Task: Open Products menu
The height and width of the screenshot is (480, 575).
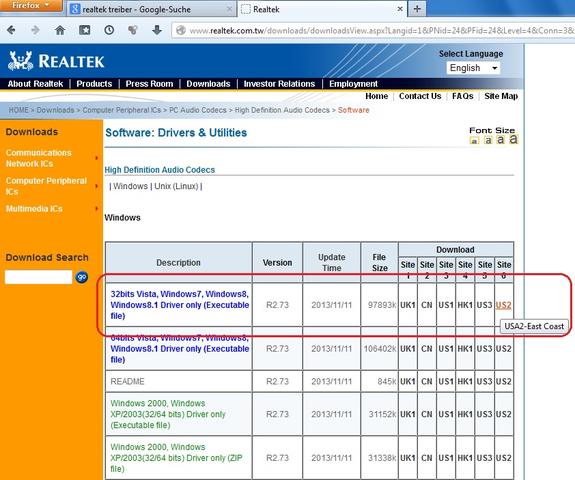Action: (94, 84)
